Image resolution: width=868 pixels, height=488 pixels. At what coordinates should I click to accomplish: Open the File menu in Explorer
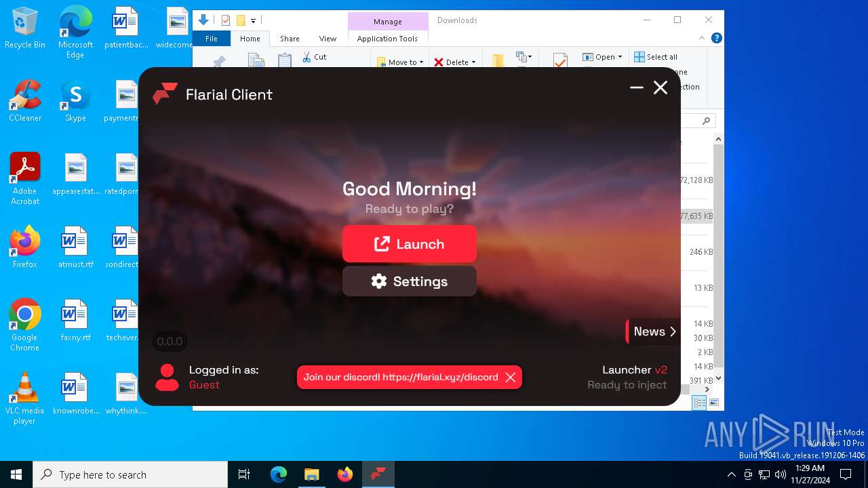click(x=212, y=39)
